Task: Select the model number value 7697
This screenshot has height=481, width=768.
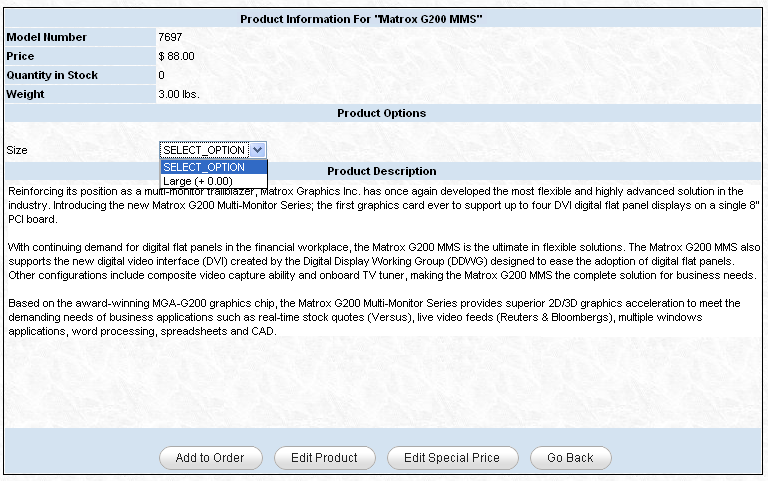Action: click(170, 37)
